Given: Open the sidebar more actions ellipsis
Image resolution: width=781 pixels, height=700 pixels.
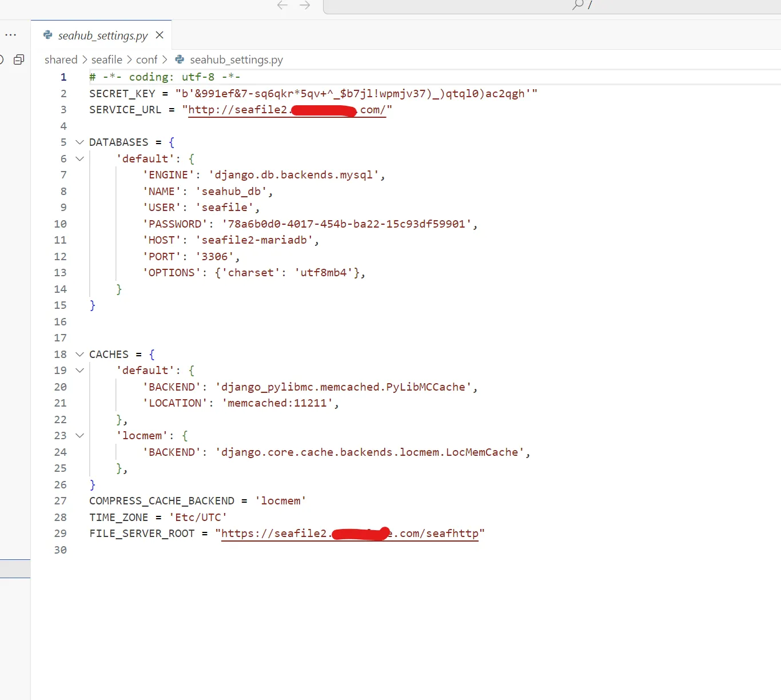Looking at the screenshot, I should tap(11, 35).
